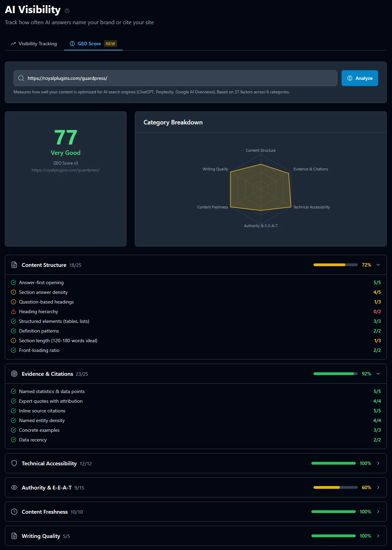Screen dimensions: 392x550
Task: Click the Category Breakdown heading
Action: (x=173, y=122)
